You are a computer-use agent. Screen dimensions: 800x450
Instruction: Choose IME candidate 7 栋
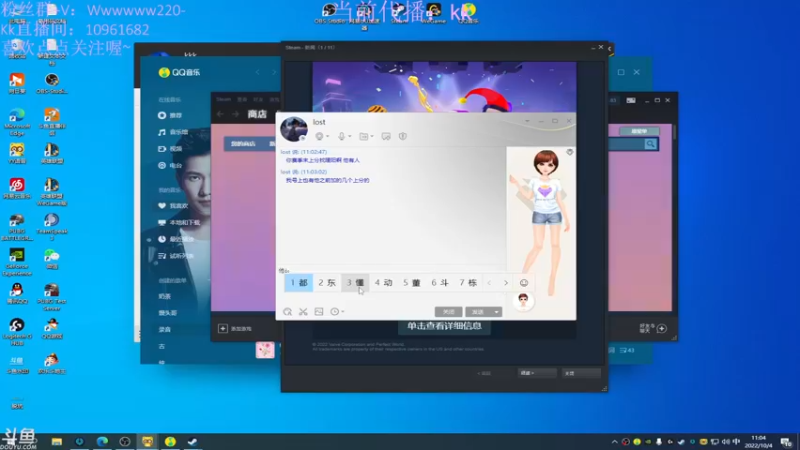[x=468, y=283]
